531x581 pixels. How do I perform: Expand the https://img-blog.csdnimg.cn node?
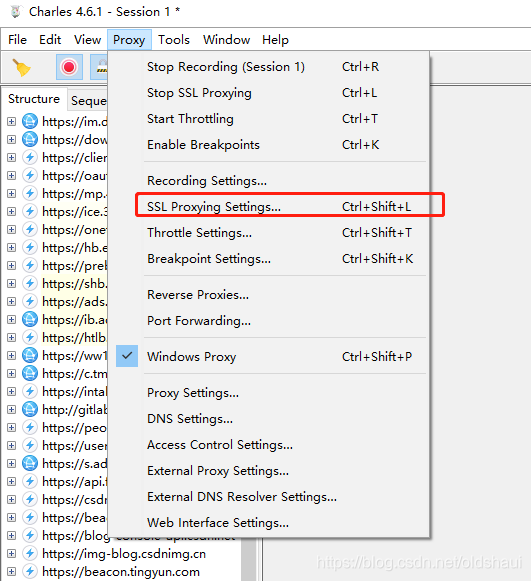(11, 553)
